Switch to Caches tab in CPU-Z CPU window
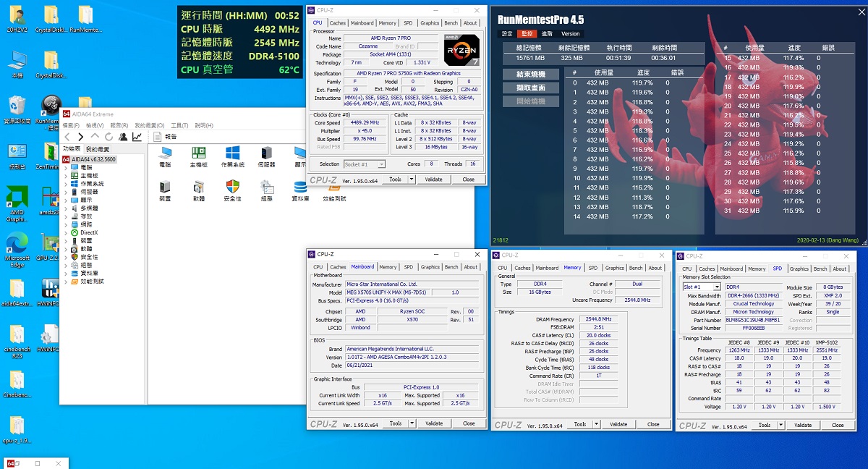 pyautogui.click(x=338, y=23)
